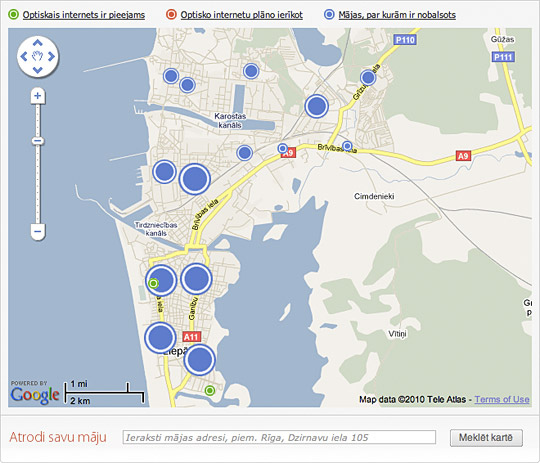This screenshot has width=540, height=463.
Task: Click the small blue marker on Brīvības iela
Action: 347,146
